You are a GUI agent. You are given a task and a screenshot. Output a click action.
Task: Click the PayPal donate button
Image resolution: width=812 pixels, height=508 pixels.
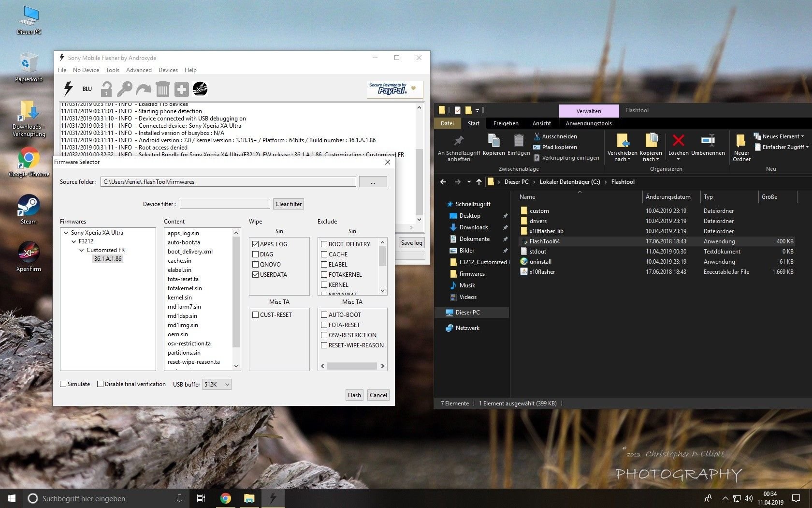pyautogui.click(x=395, y=90)
